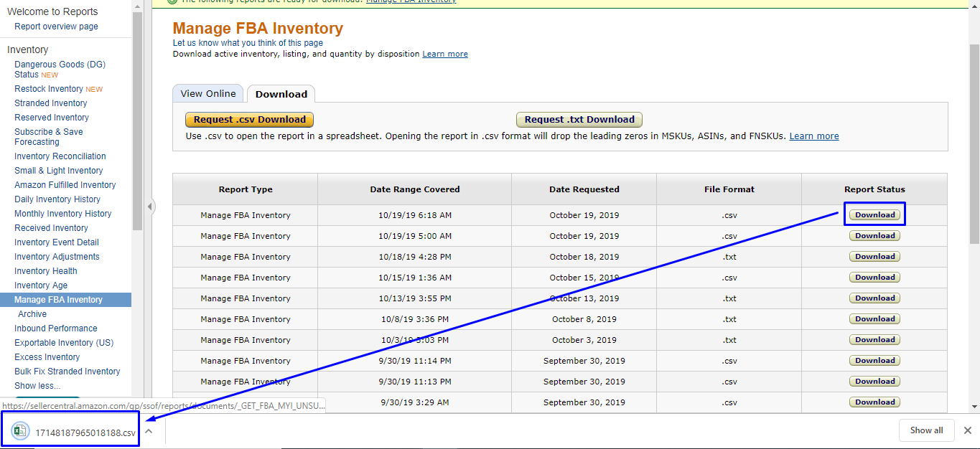Open Inventory Age report

click(x=41, y=285)
